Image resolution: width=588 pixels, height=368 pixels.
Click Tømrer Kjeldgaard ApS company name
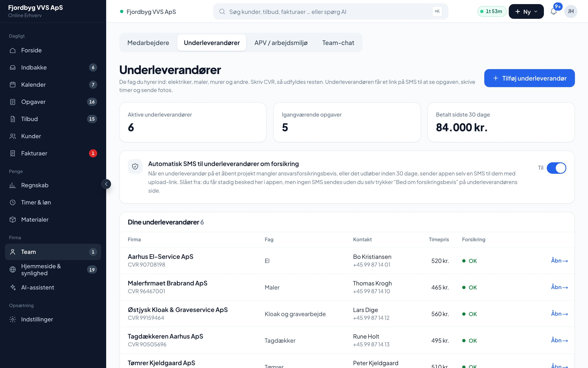[x=161, y=363]
